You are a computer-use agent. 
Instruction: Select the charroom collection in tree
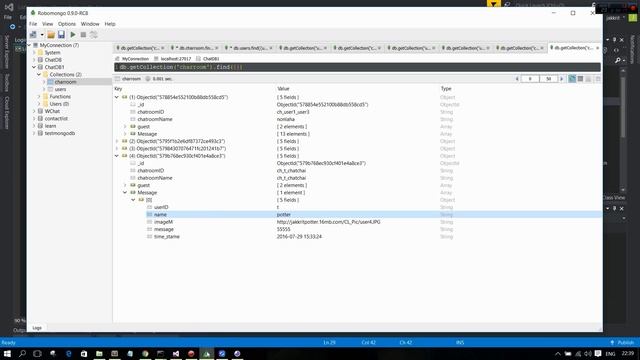click(65, 82)
